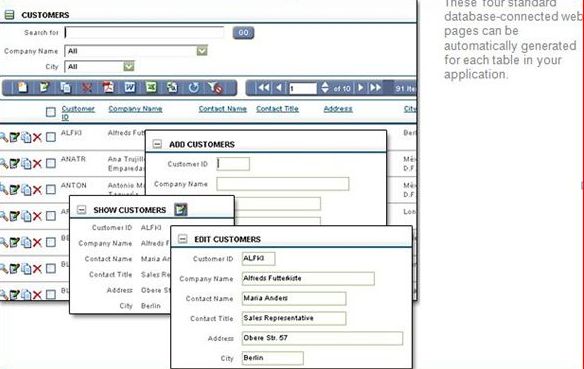
Task: Tick the select-all checkbox in the table header
Action: click(x=51, y=112)
